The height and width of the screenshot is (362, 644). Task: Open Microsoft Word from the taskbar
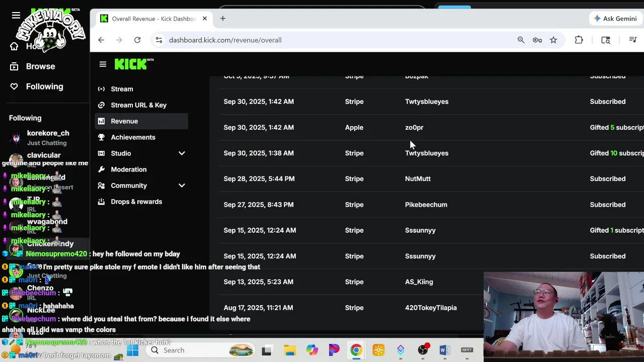tap(445, 350)
